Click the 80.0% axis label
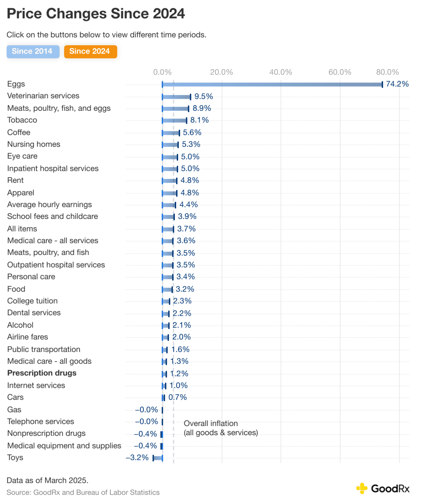This screenshot has height=504, width=423. point(388,71)
